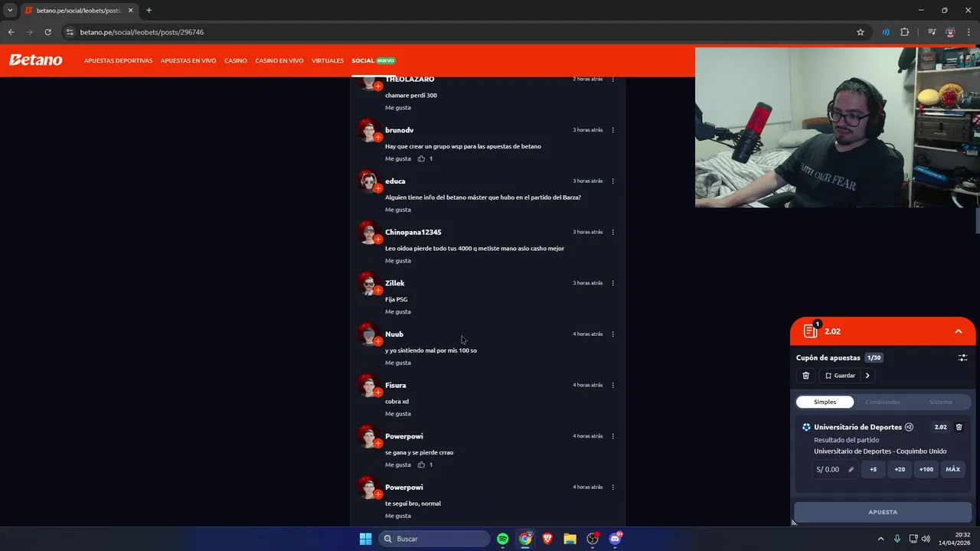Open the browser extensions puzzle icon

coord(905,32)
